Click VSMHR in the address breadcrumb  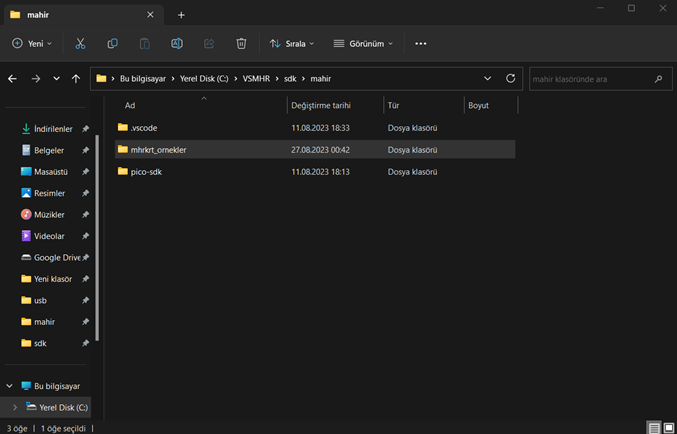click(257, 78)
